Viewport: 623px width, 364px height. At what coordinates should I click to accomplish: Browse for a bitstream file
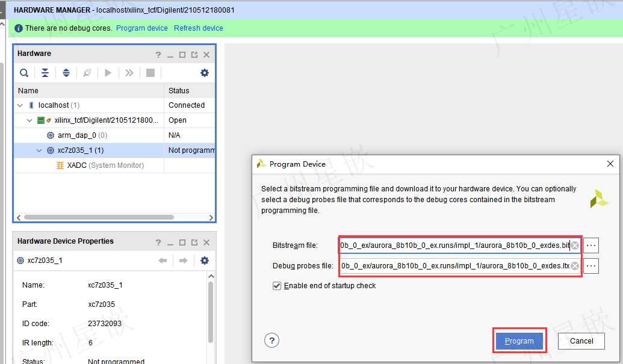pos(591,245)
